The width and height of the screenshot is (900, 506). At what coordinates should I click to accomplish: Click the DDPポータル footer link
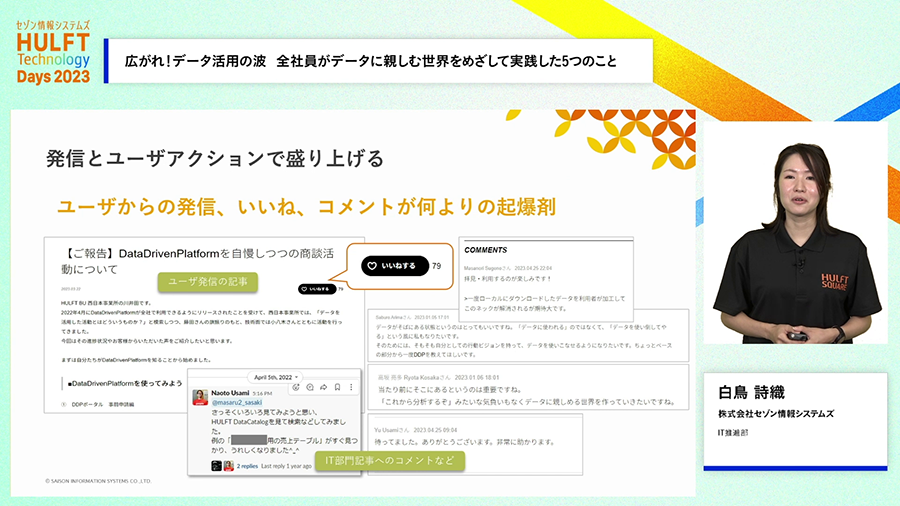click(x=90, y=404)
